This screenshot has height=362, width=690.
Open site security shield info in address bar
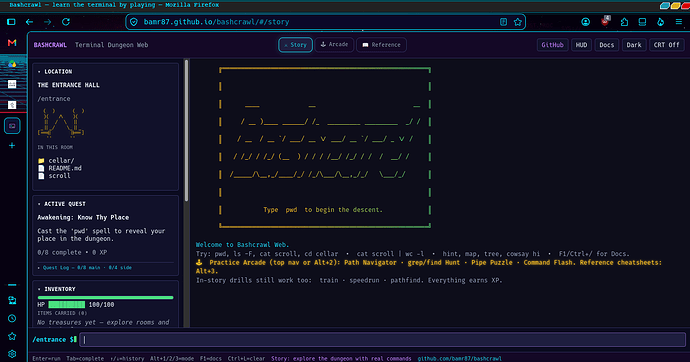coord(134,22)
